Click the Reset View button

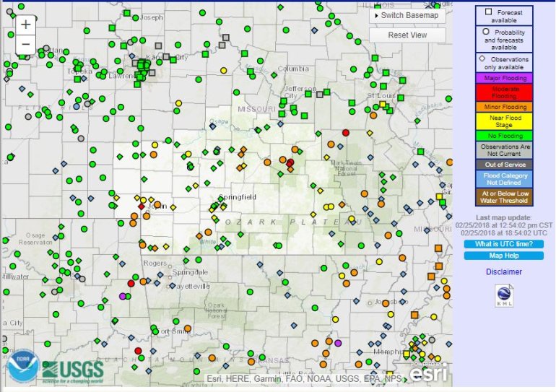(407, 35)
